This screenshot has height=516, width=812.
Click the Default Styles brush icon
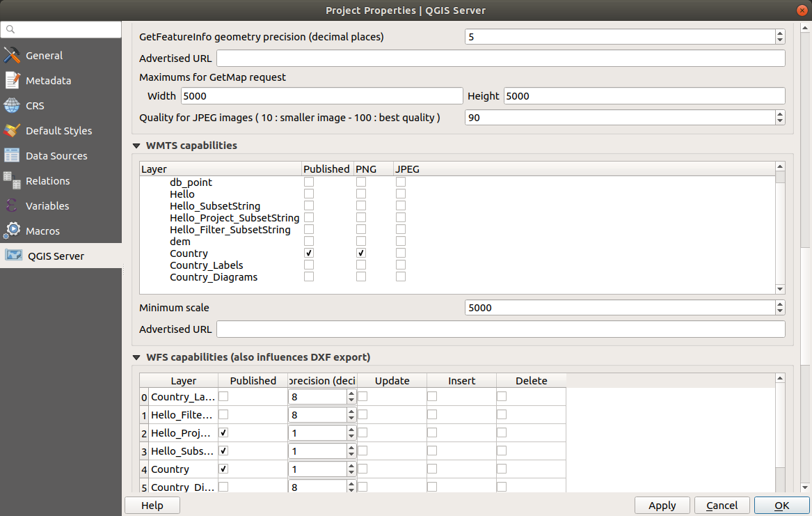pyautogui.click(x=12, y=131)
